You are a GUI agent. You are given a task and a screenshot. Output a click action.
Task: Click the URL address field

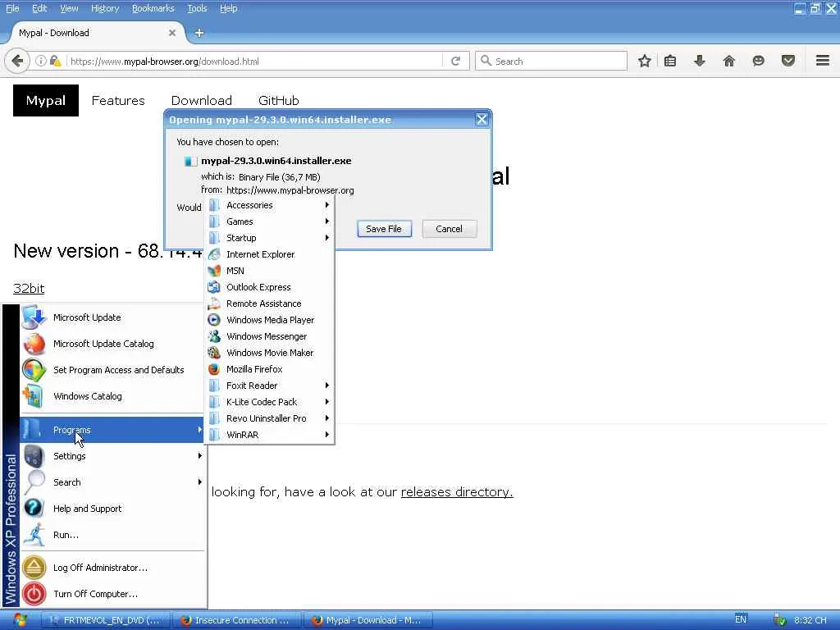(x=255, y=61)
